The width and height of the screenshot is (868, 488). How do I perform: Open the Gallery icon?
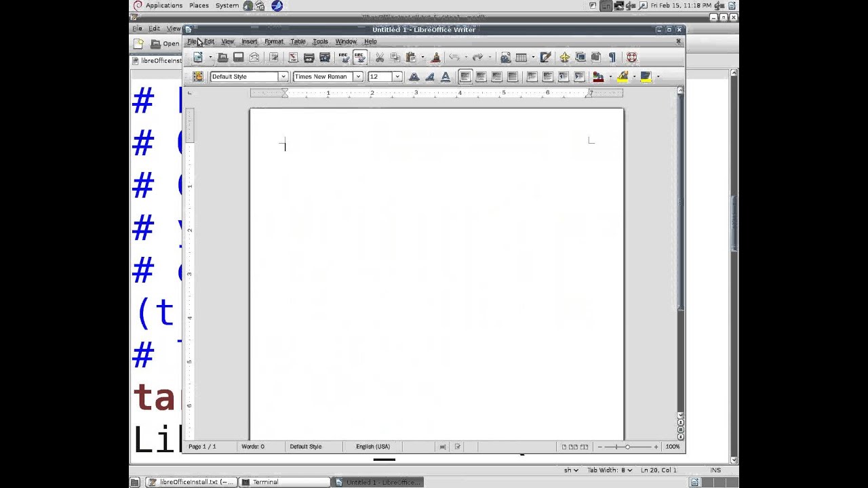tap(580, 57)
